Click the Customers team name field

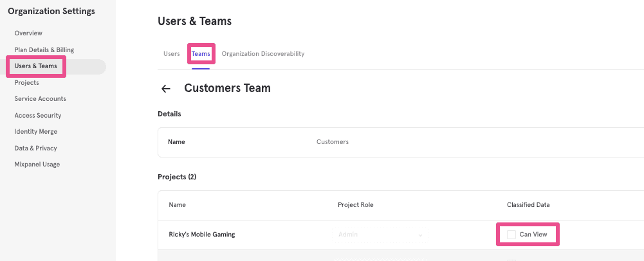tap(333, 142)
